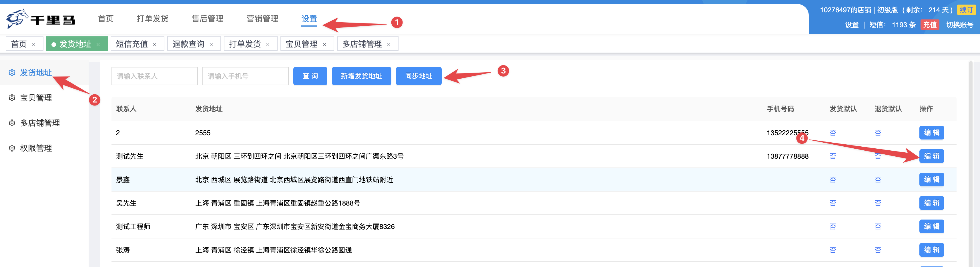Screen dimensions: 980x267
Task: Click gear icon beside 多店铺管理 in sidebar
Action: [x=12, y=123]
